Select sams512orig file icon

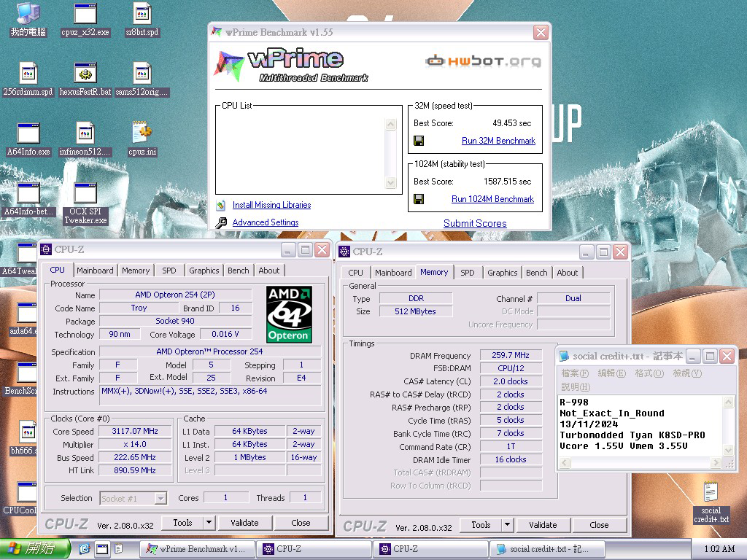[142, 79]
